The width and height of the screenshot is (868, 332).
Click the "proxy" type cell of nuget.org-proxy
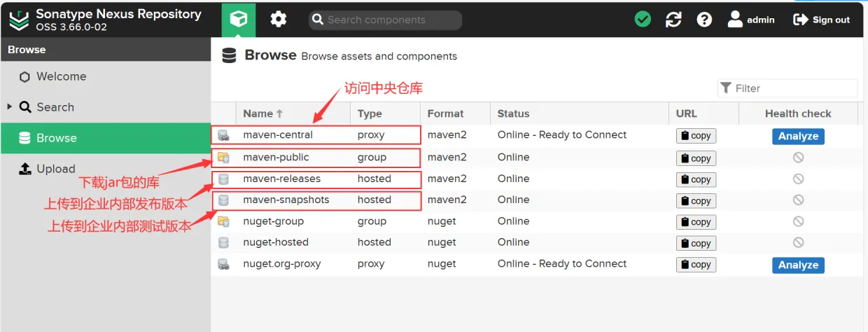[x=371, y=264]
